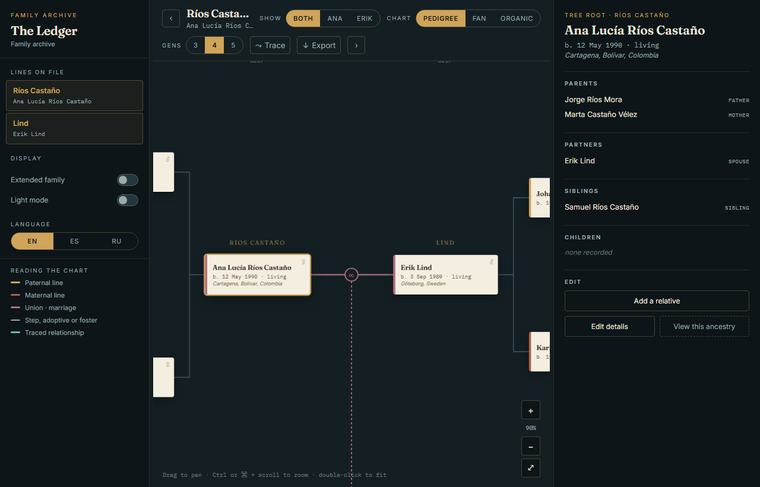The image size is (760, 487).
Task: Set language to EN
Action: (32, 241)
